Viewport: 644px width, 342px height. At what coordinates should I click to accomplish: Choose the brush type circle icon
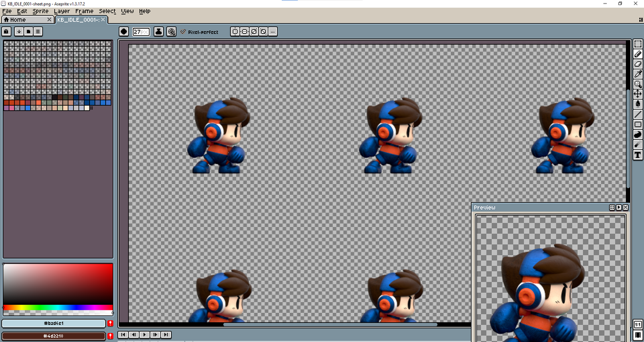124,32
